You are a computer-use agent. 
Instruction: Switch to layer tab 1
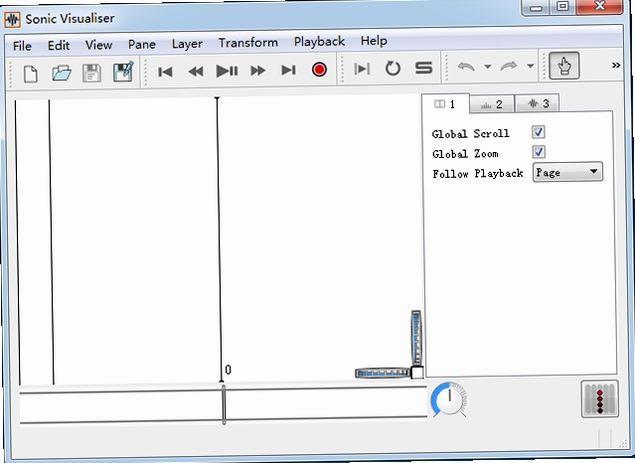coord(445,104)
